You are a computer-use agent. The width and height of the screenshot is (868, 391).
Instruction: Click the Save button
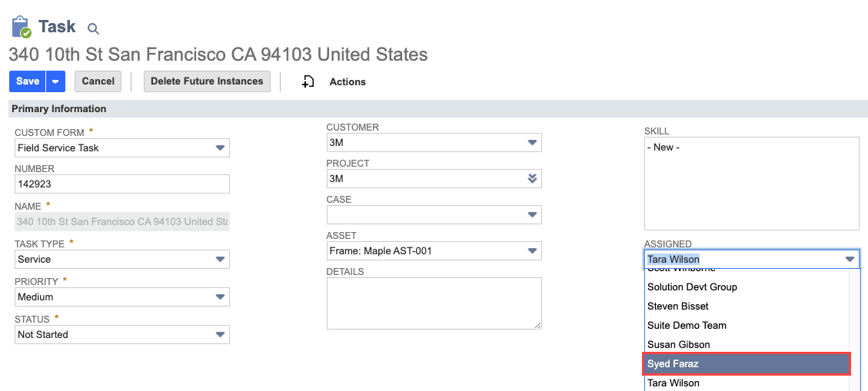click(28, 81)
